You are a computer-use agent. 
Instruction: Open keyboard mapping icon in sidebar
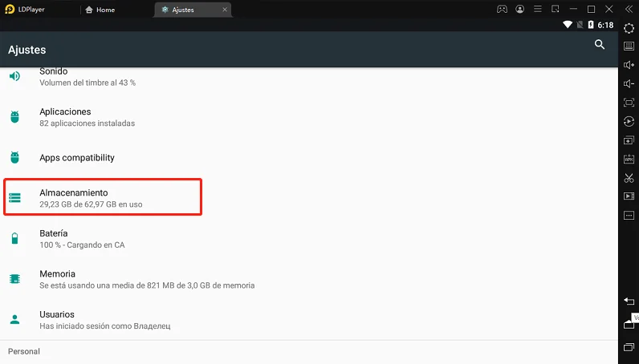[629, 46]
